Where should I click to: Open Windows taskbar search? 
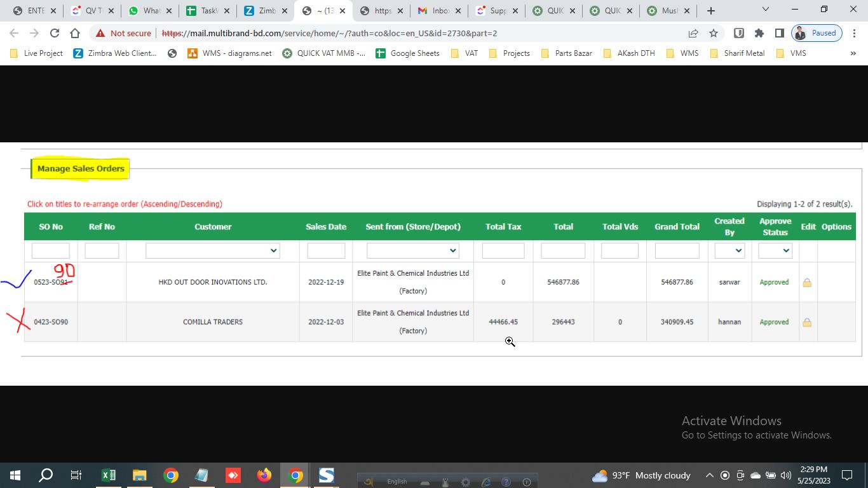[x=46, y=475]
